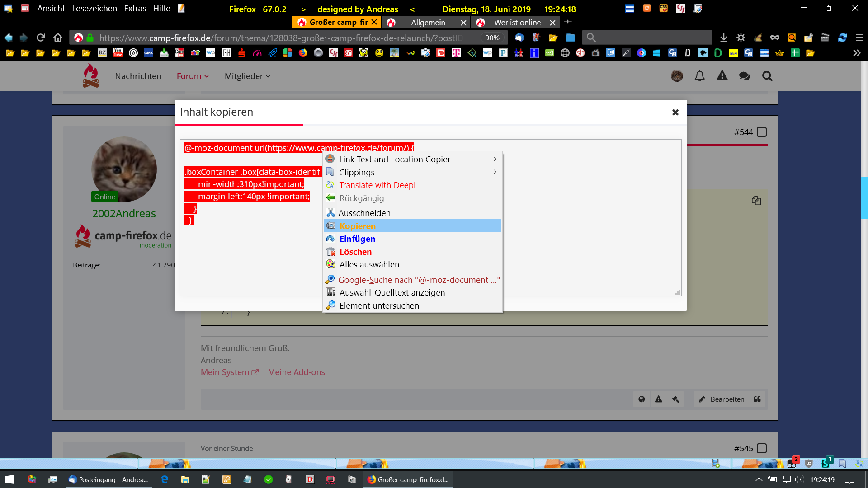Click the conversations speech bubbles icon
The image size is (868, 488).
point(744,76)
